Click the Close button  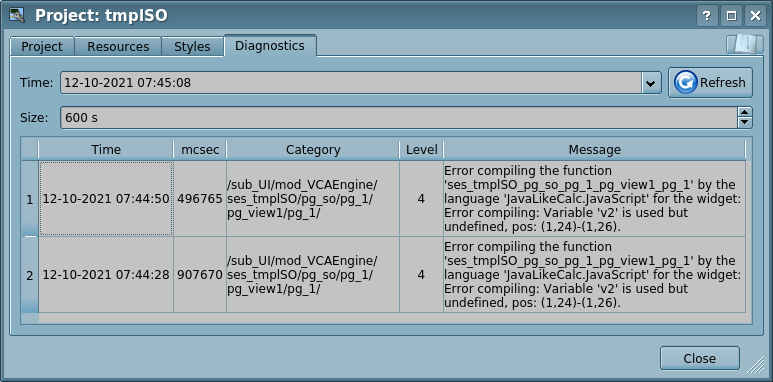tap(700, 358)
